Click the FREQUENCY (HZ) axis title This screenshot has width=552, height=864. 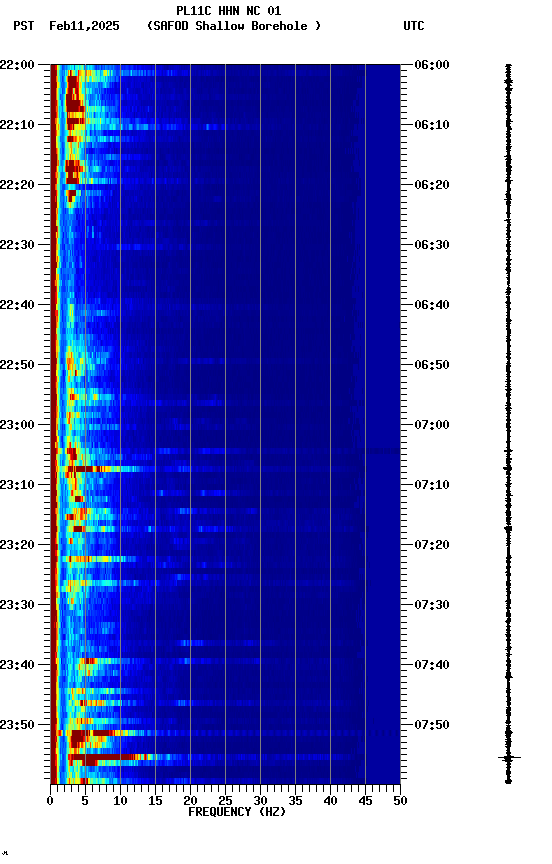[237, 812]
